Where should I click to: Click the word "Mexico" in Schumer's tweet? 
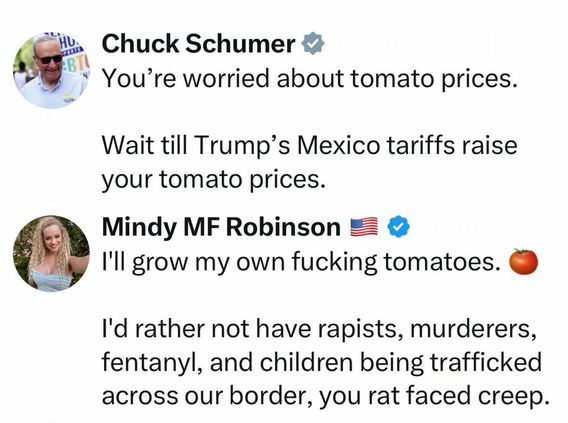[x=339, y=145]
